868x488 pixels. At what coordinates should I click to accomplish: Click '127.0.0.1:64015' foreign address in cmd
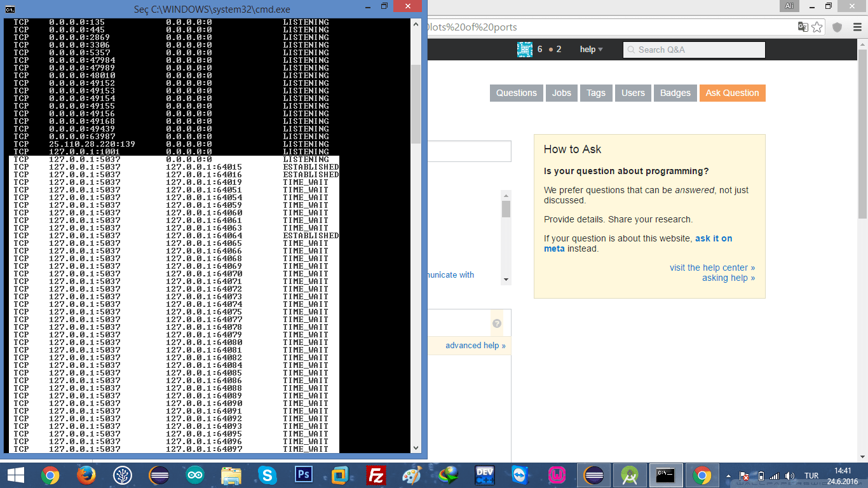pos(204,167)
